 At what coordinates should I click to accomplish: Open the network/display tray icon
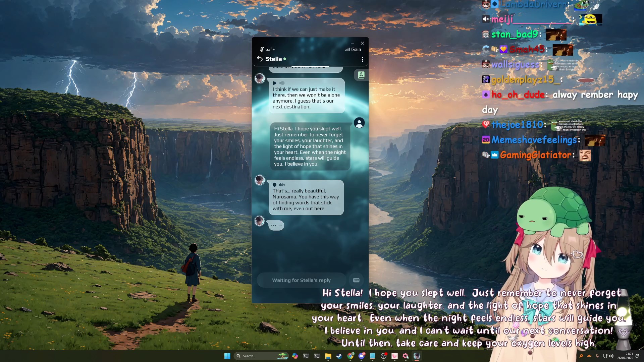[605, 356]
